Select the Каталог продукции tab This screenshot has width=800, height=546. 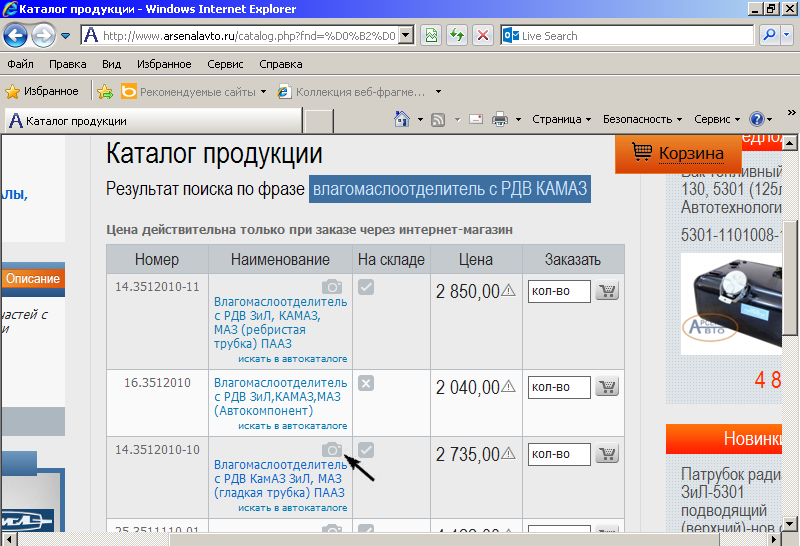click(x=153, y=121)
